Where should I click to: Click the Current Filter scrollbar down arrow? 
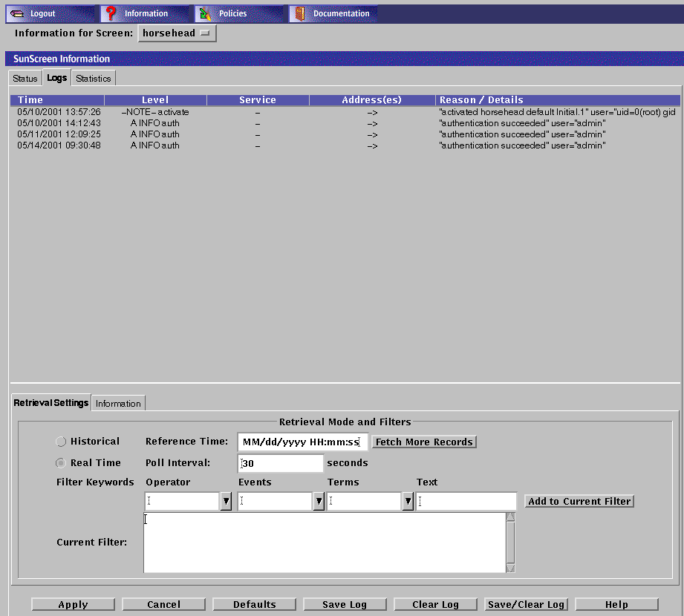click(x=510, y=568)
